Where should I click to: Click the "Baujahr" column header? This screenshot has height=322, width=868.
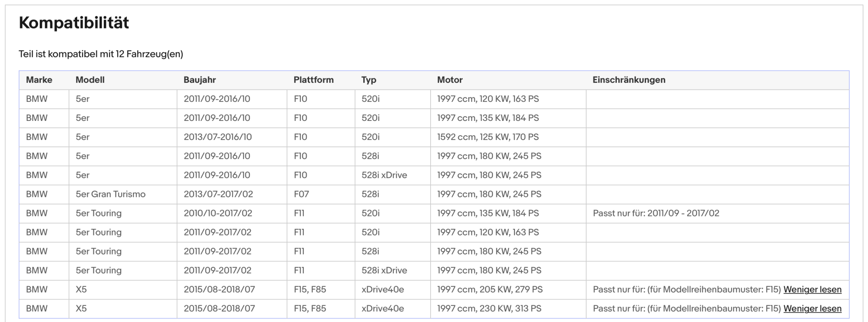[x=200, y=80]
